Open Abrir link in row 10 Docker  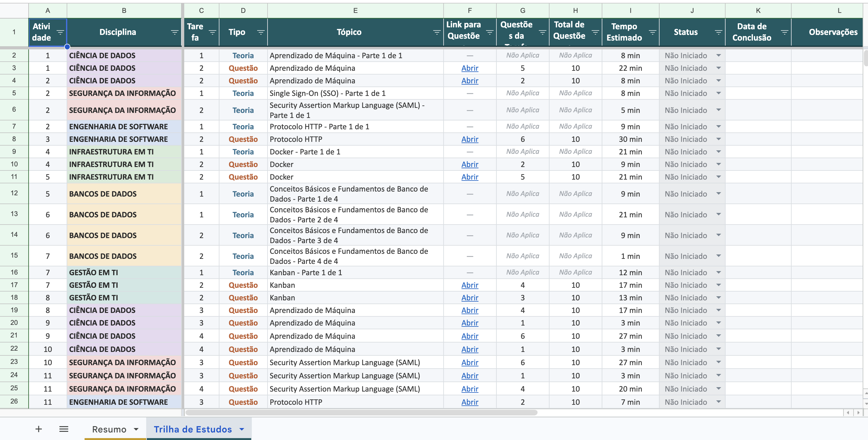(x=470, y=164)
